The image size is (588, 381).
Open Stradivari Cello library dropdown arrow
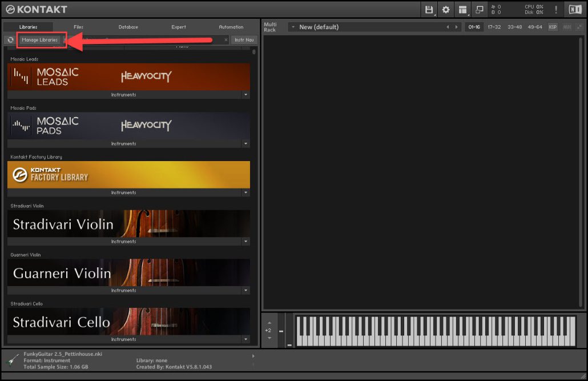(x=245, y=339)
